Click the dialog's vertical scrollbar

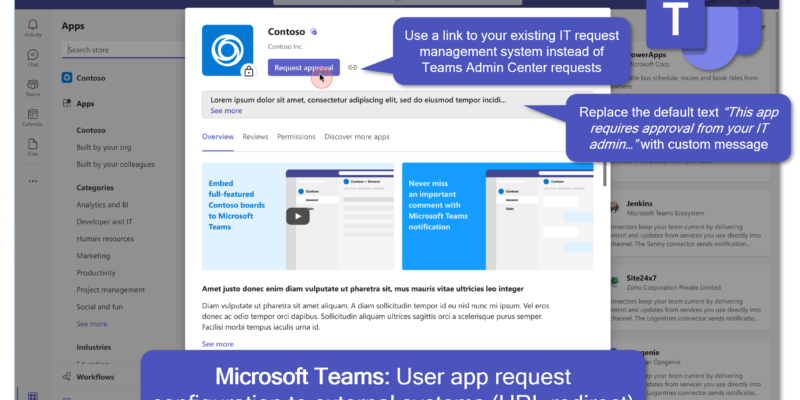click(604, 170)
